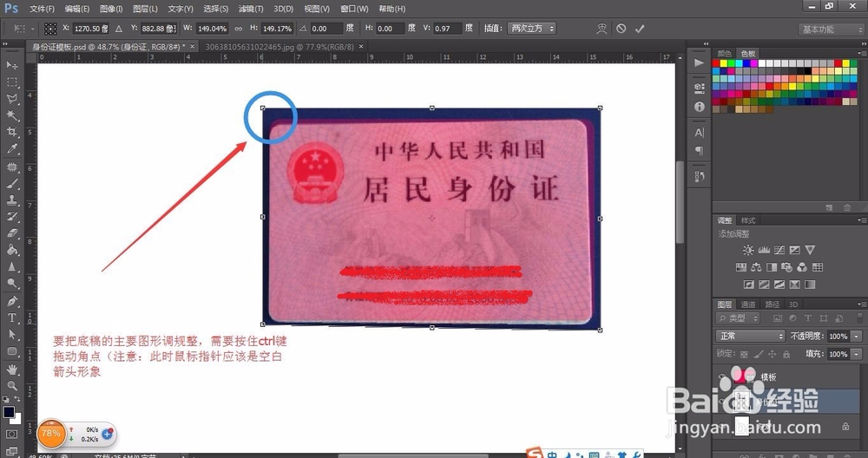Add a Levels adjustment
Image resolution: width=868 pixels, height=458 pixels.
[764, 250]
